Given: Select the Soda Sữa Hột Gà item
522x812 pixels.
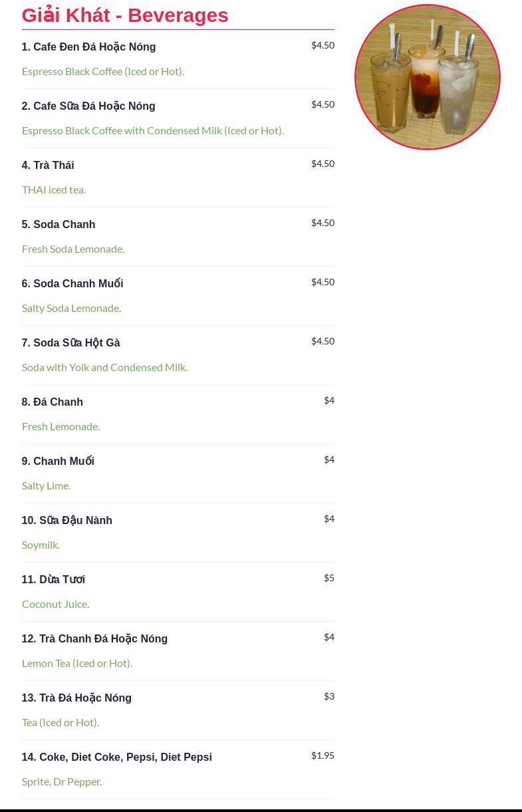Looking at the screenshot, I should (71, 343).
